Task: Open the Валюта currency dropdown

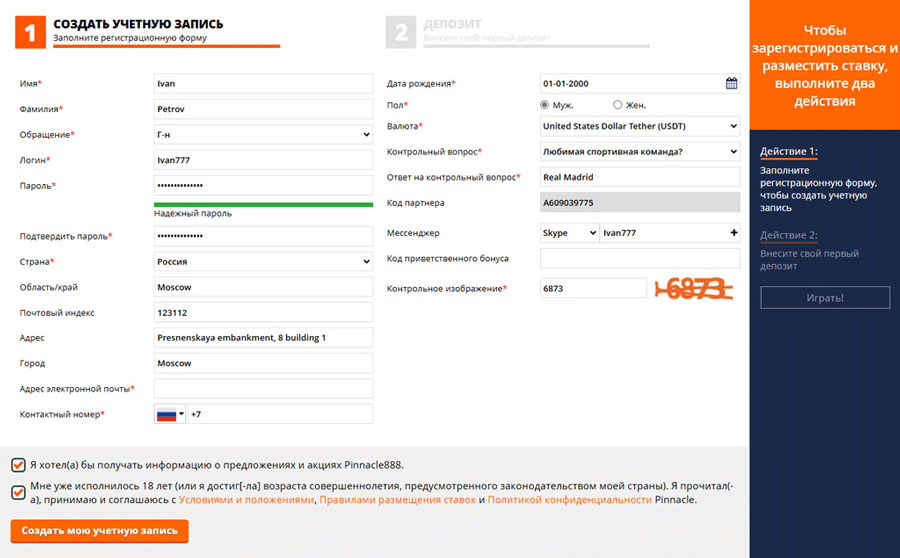Action: (639, 127)
